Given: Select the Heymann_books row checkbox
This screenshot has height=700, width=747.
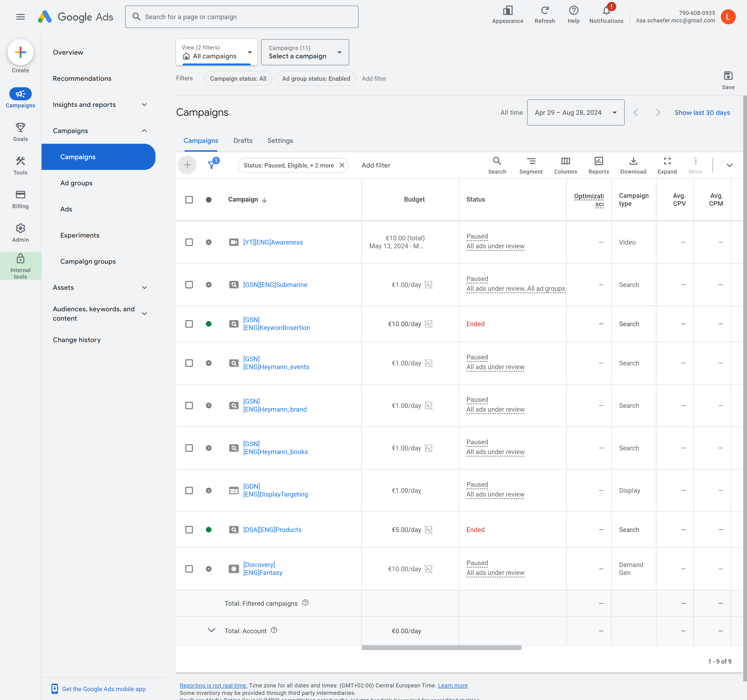Looking at the screenshot, I should [189, 448].
